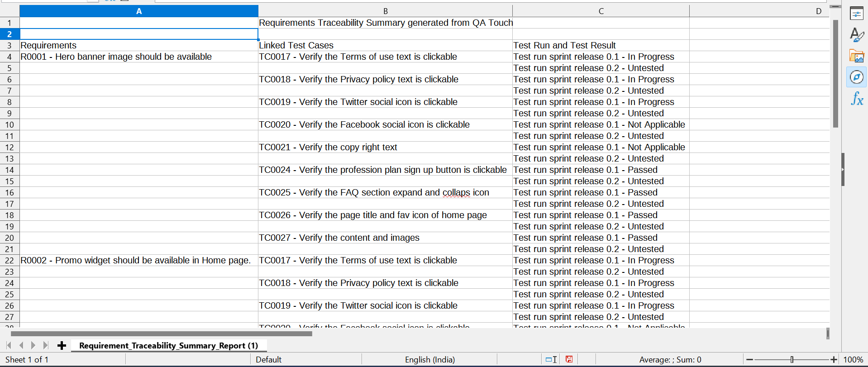Image resolution: width=868 pixels, height=367 pixels.
Task: Click the zoom slider handle
Action: pyautogui.click(x=792, y=359)
